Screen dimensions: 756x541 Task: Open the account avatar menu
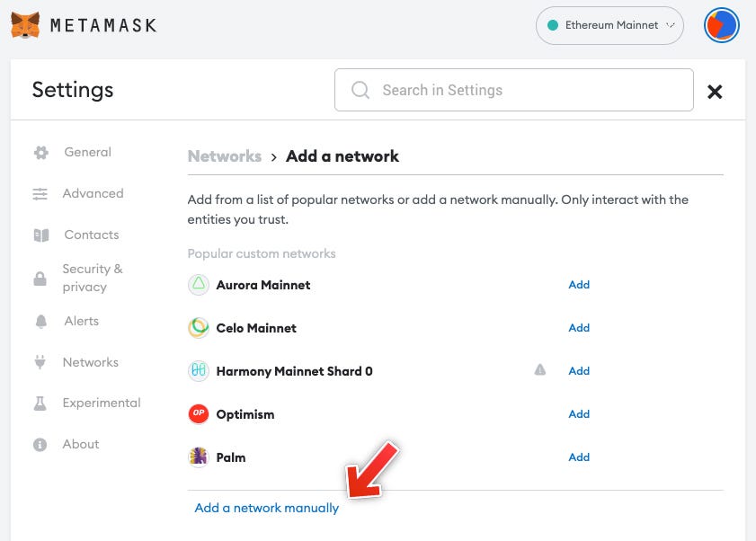pyautogui.click(x=721, y=25)
